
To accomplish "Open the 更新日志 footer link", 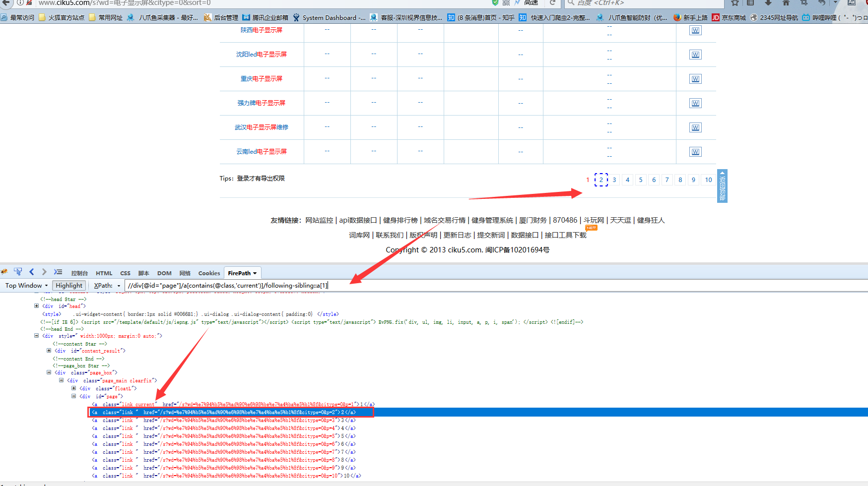I will pyautogui.click(x=457, y=235).
